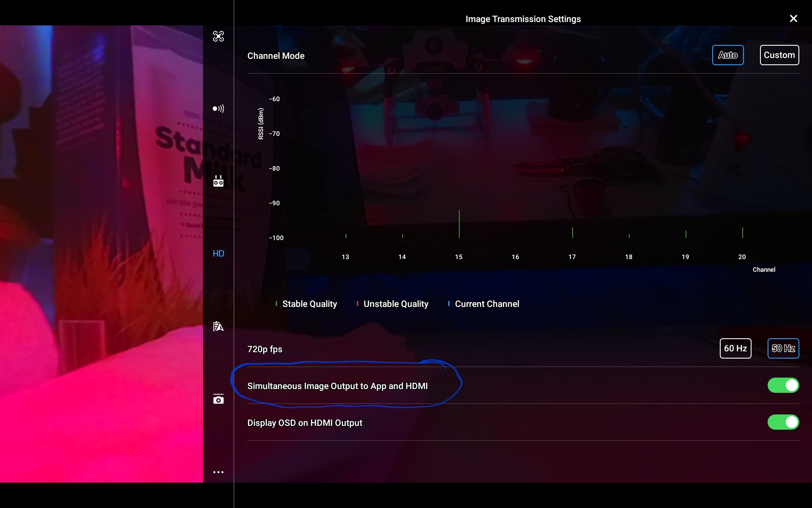Click the Current Channel legend label
This screenshot has width=812, height=508.
pos(487,304)
